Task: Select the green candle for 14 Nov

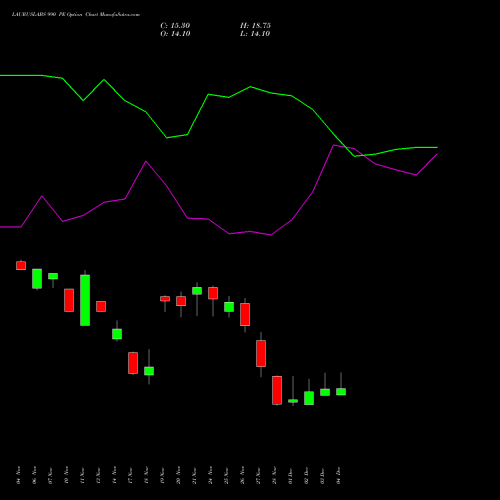Action: coord(117,334)
